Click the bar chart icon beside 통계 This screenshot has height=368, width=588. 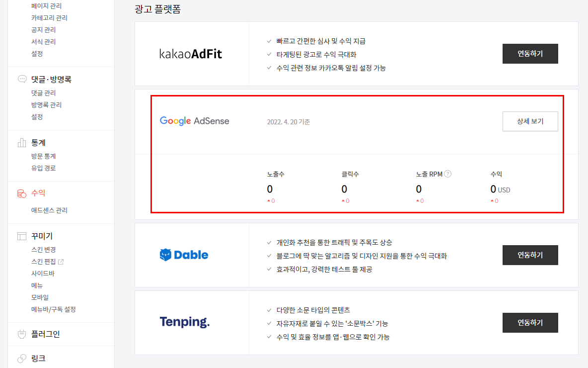pyautogui.click(x=22, y=143)
